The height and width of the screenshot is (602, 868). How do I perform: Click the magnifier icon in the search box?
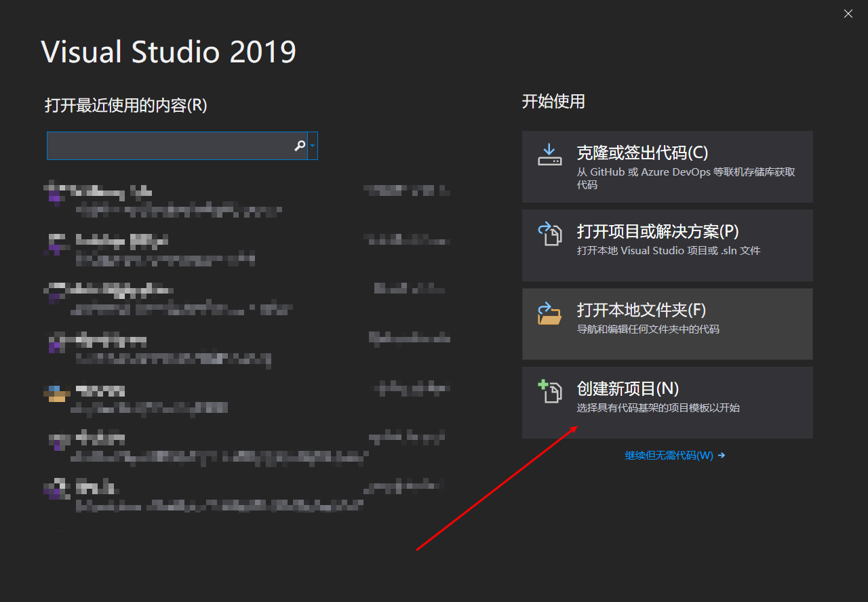click(x=299, y=145)
